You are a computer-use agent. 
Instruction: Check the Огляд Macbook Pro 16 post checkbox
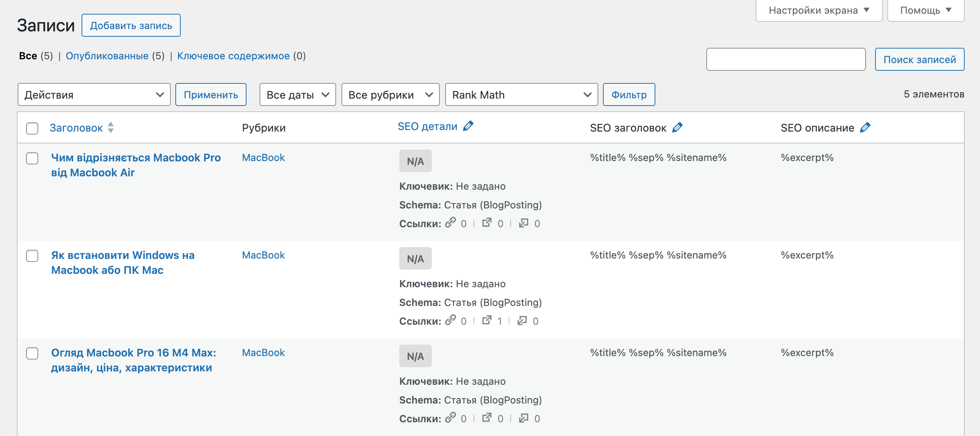pyautogui.click(x=32, y=353)
